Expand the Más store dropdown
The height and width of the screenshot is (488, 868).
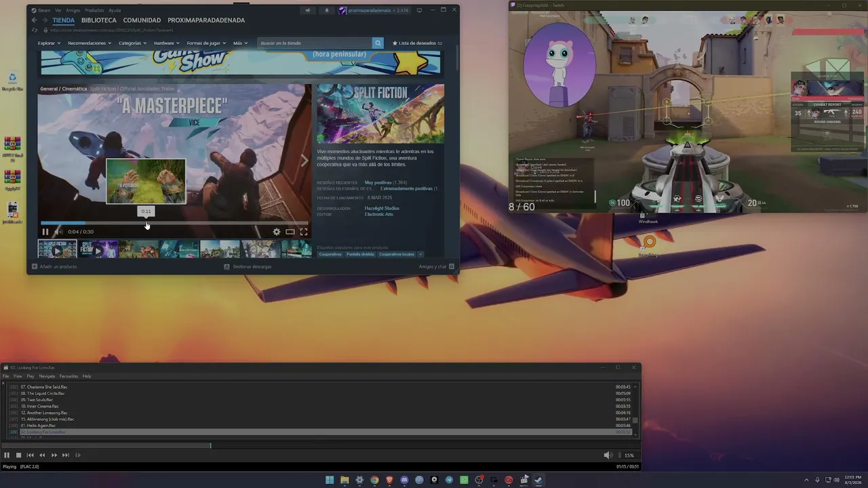tap(240, 43)
